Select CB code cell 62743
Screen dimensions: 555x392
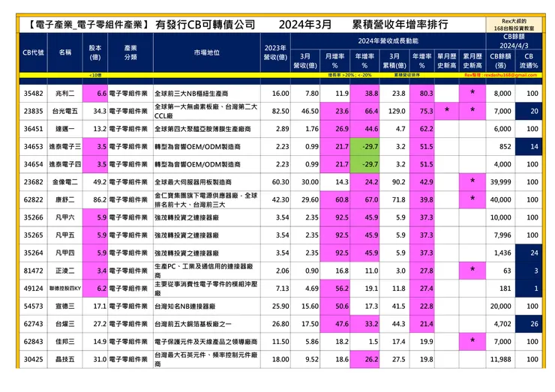33,324
